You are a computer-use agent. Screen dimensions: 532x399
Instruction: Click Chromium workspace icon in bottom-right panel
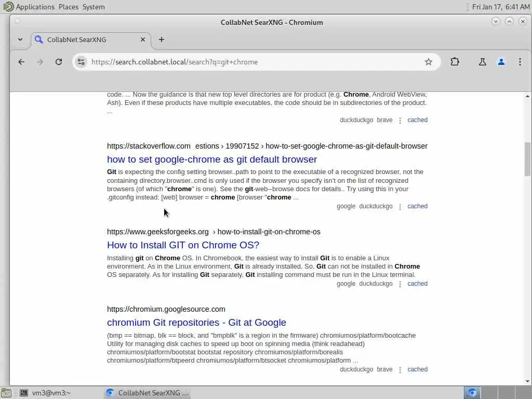pyautogui.click(x=472, y=393)
